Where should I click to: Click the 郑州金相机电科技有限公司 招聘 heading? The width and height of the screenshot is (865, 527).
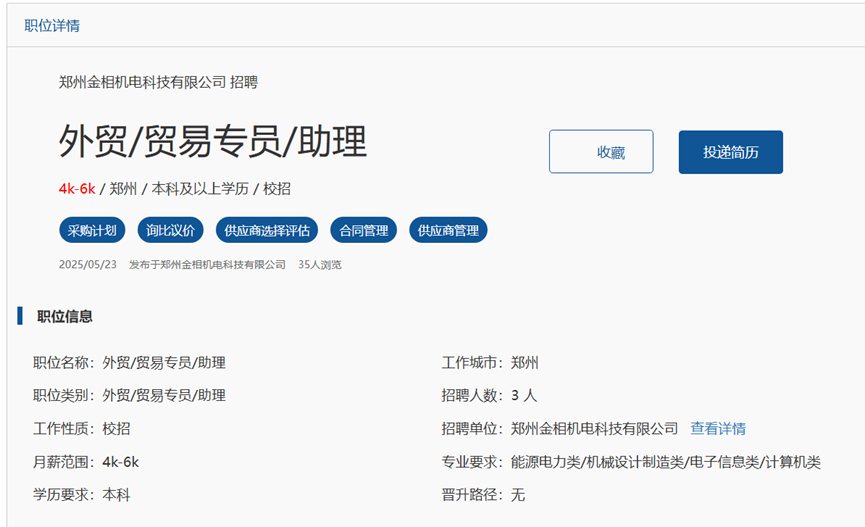pos(158,83)
